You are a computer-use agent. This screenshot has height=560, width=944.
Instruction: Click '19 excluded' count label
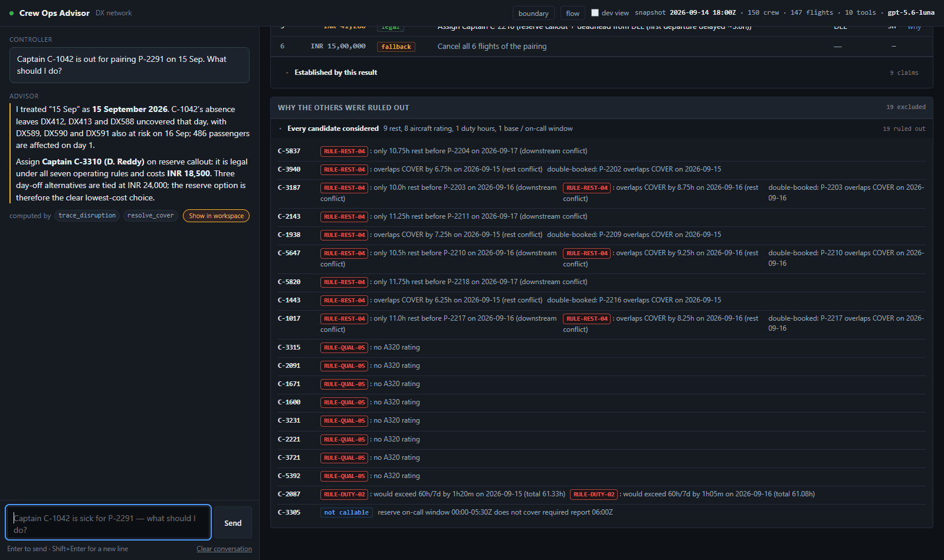pos(906,107)
